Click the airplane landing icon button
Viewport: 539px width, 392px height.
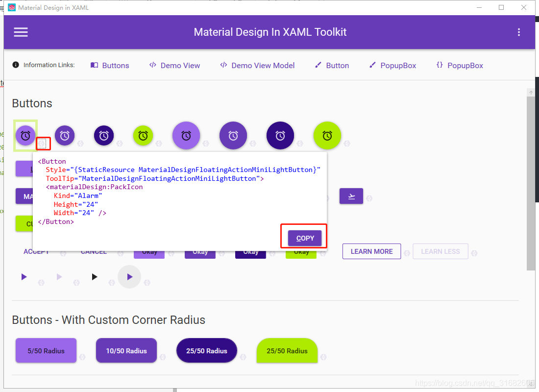[x=351, y=196]
